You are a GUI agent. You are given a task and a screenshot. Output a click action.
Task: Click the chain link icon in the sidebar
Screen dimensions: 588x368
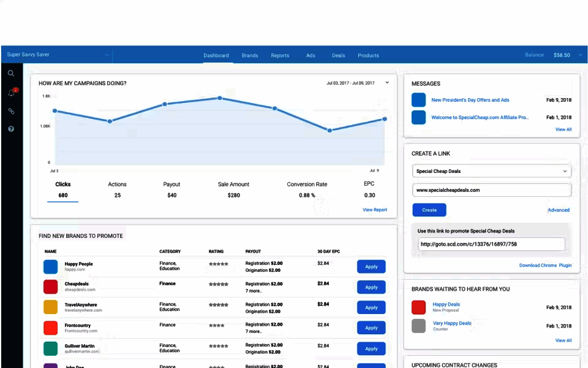coord(11,111)
